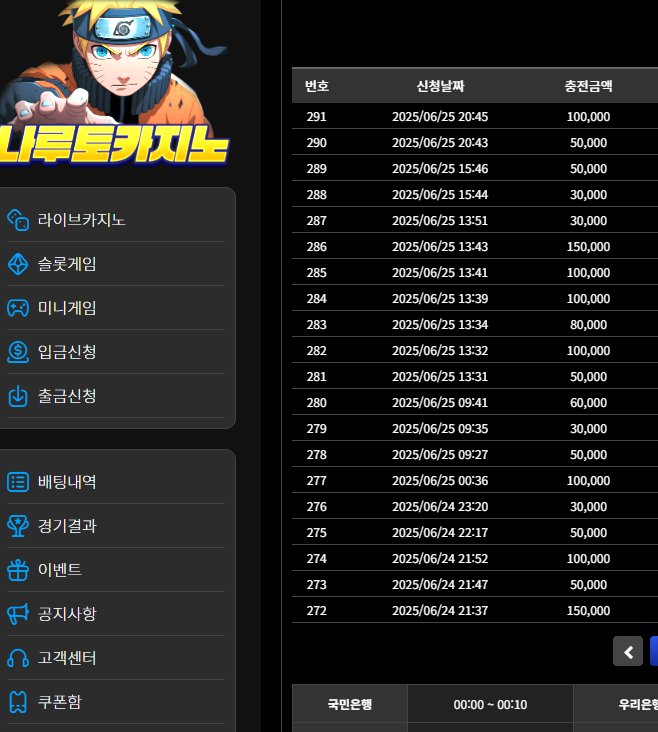Select row number 284

[316, 299]
